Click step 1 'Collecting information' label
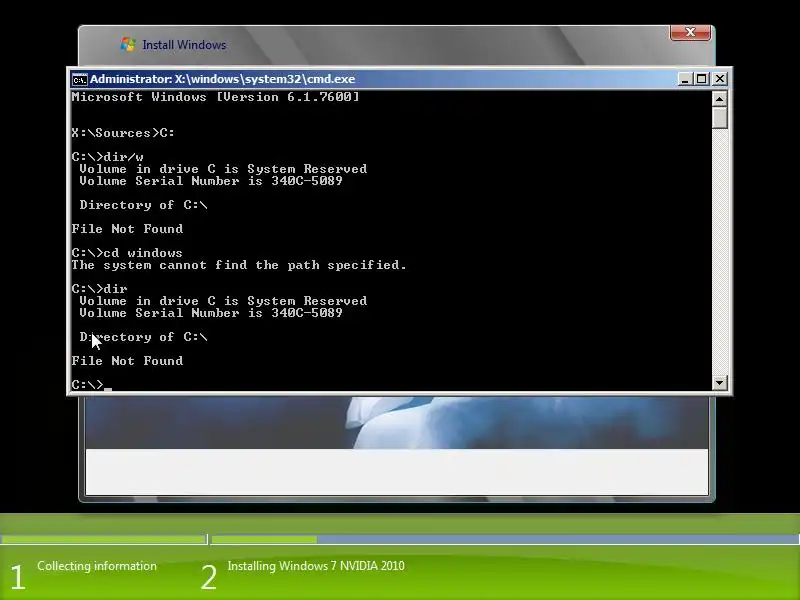 click(97, 566)
